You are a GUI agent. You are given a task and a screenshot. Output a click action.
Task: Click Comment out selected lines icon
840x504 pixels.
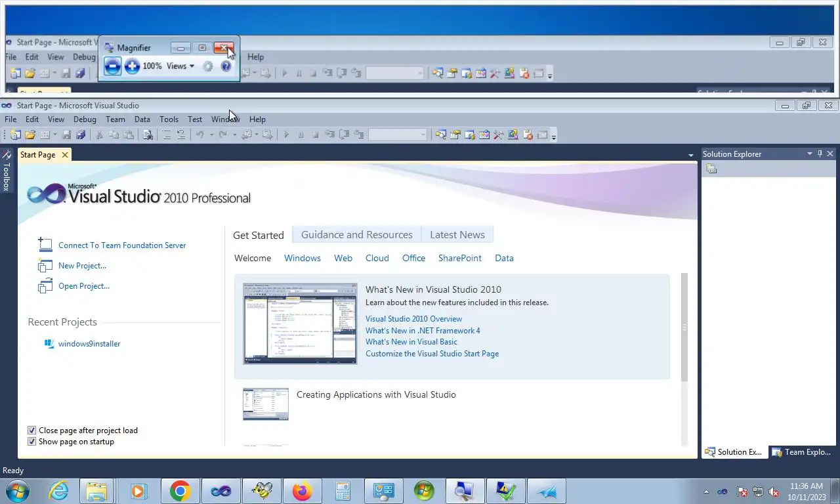(167, 135)
